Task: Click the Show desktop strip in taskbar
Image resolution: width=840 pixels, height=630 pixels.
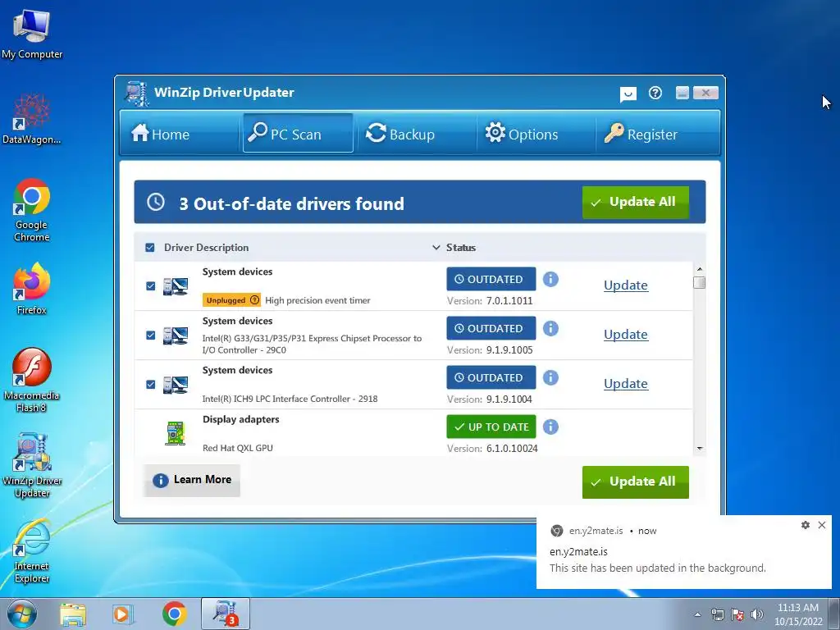Action: [834, 614]
